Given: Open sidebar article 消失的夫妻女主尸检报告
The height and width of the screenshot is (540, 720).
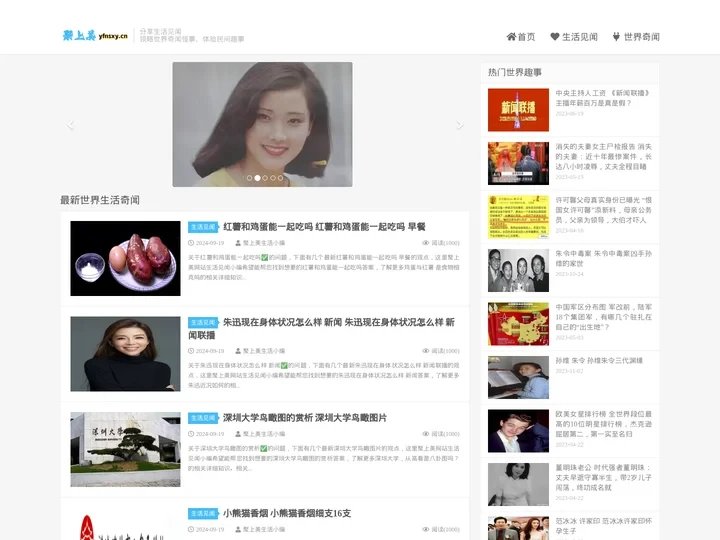Looking at the screenshot, I should (x=603, y=157).
